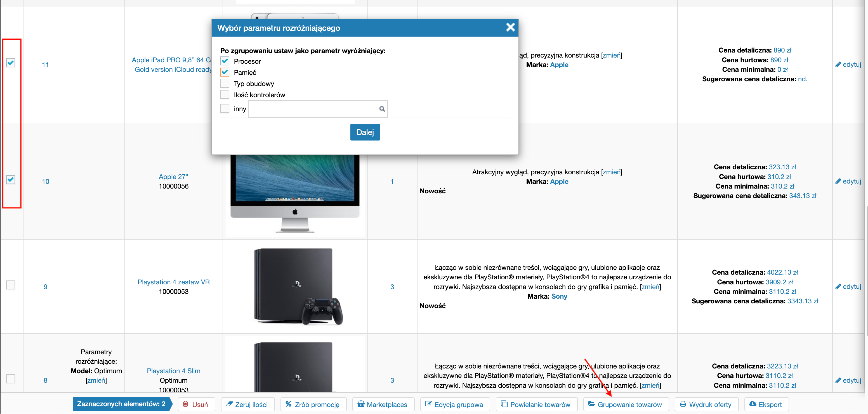The height and width of the screenshot is (414, 868).
Task: Click edytuj pencil for row 10
Action: [x=848, y=181]
